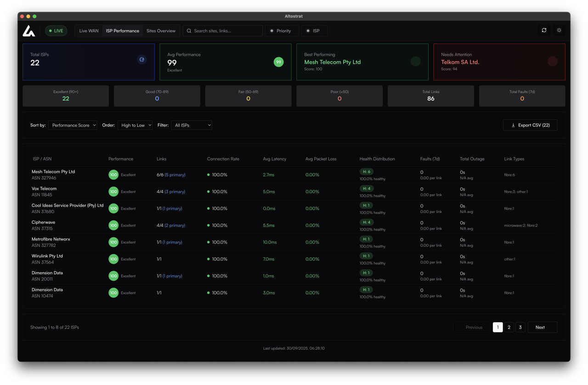Click the search magnifier icon
588x385 pixels.
[189, 31]
